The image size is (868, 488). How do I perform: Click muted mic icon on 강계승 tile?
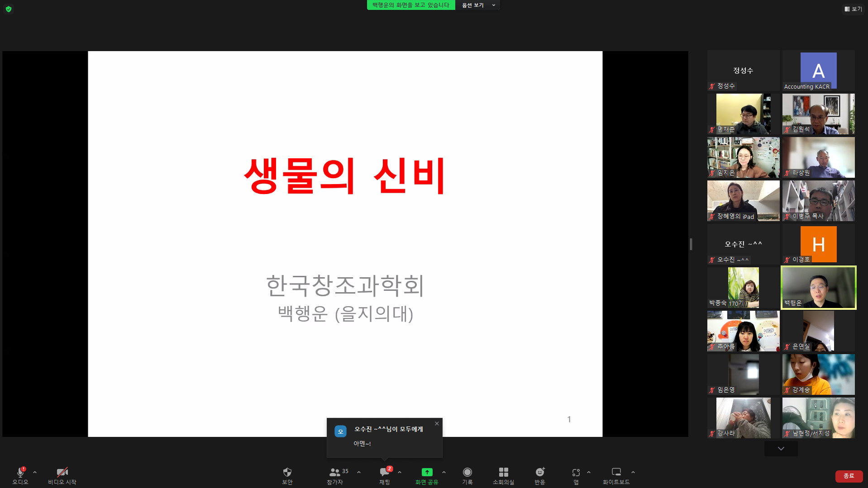point(787,390)
